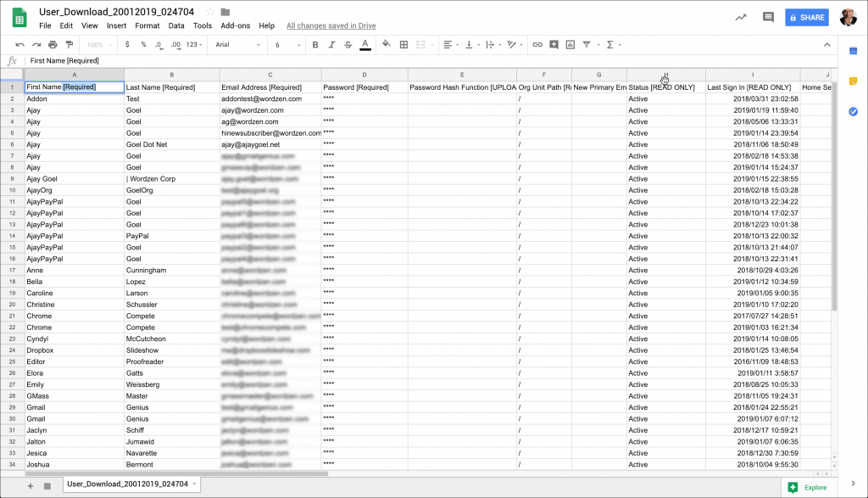Click the 'All changes saved in Drive' link
The width and height of the screenshot is (868, 498).
(x=331, y=25)
